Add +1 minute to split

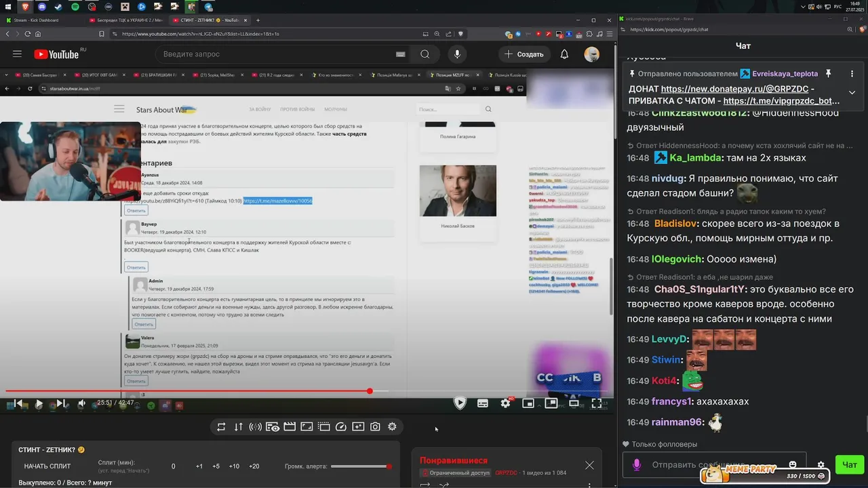point(199,466)
